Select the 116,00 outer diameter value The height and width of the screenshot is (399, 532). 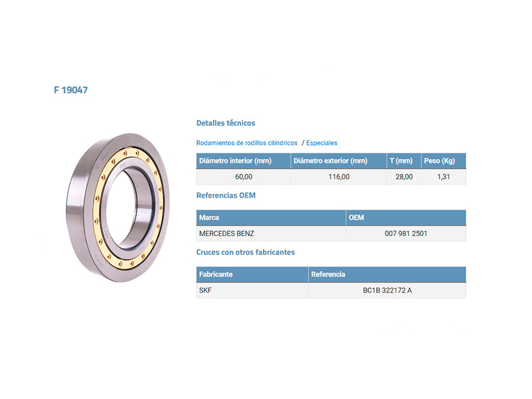tap(339, 177)
